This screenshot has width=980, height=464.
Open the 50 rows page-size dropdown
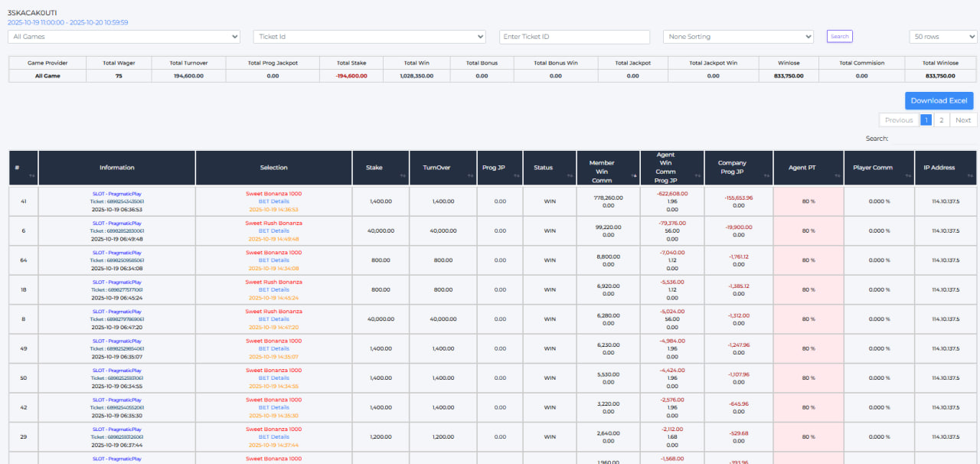943,37
